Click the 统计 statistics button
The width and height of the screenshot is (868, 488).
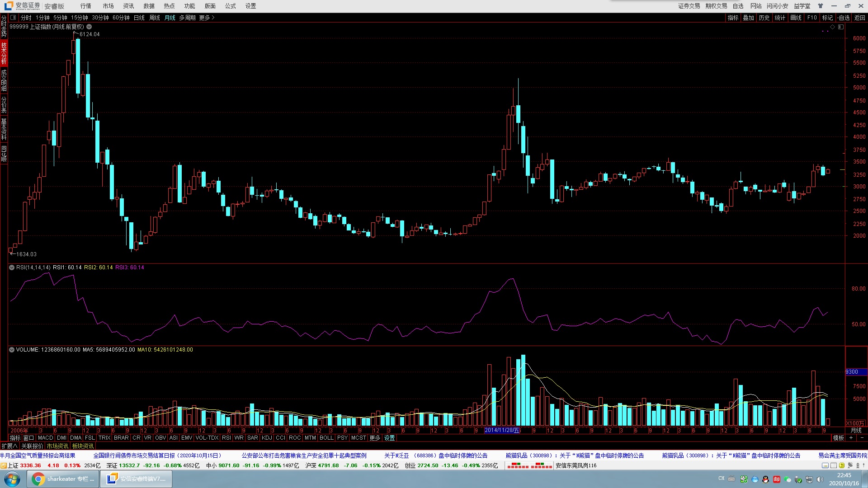pos(780,18)
